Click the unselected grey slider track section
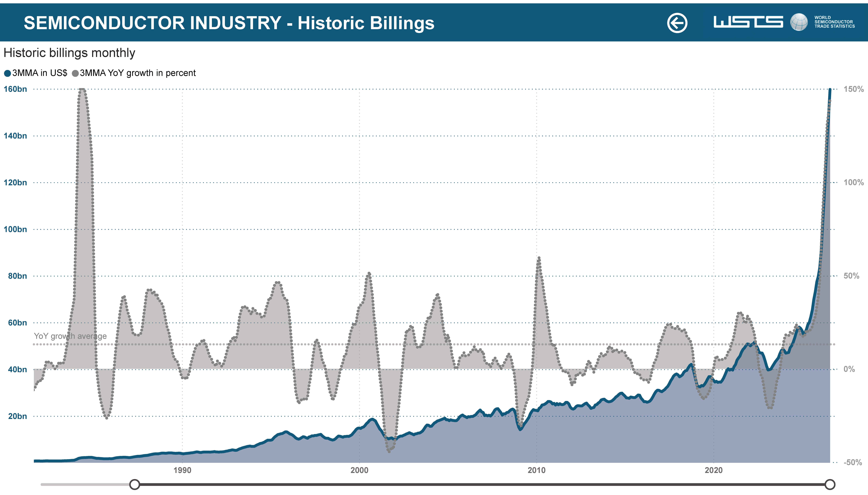 coord(85,484)
